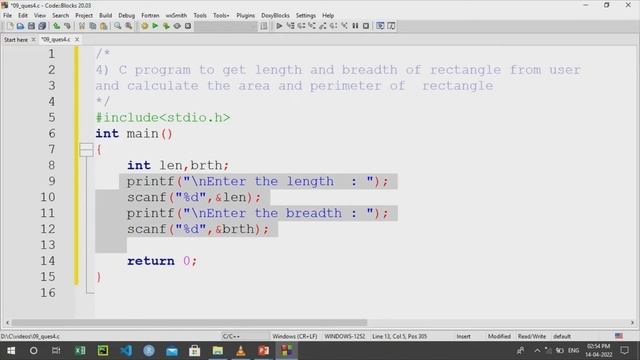Collapse the main function fold marker
This screenshot has width=640, height=360.
[x=86, y=149]
